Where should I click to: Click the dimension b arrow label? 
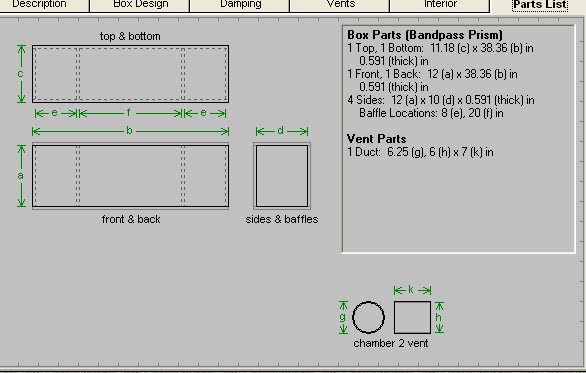point(130,131)
